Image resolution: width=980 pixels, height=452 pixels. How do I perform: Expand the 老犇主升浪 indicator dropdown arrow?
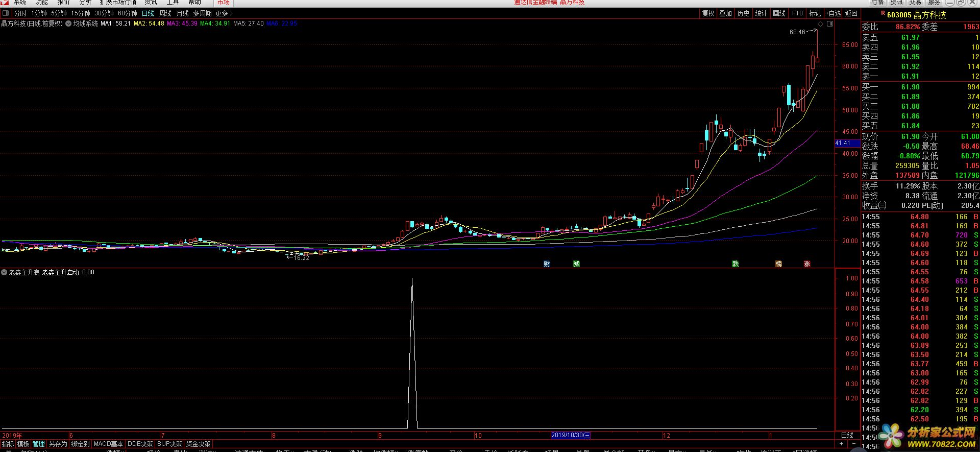5,272
